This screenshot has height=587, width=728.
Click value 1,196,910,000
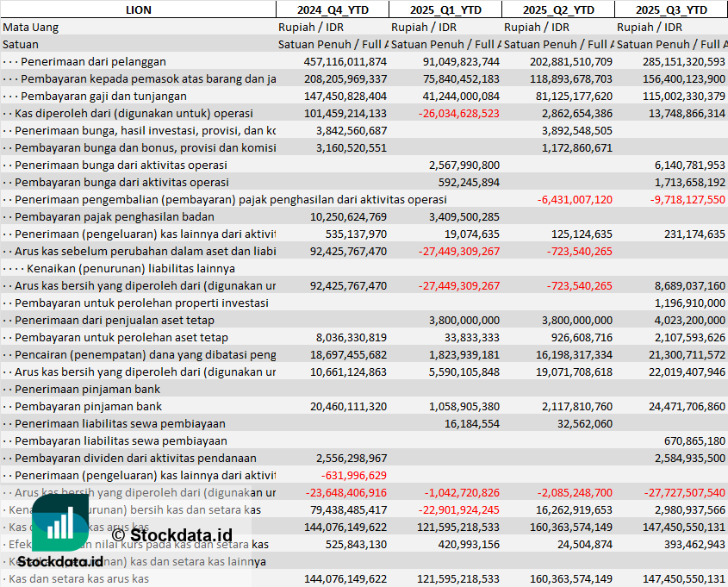tap(690, 303)
